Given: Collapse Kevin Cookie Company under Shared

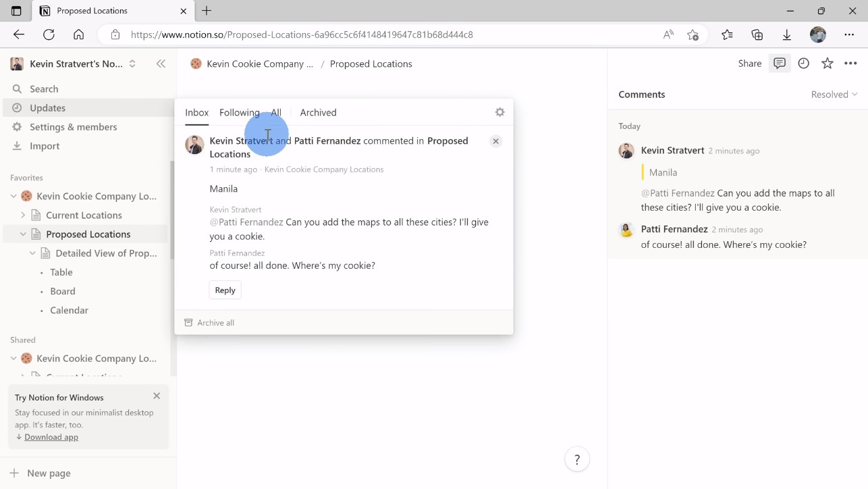Looking at the screenshot, I should [x=13, y=358].
